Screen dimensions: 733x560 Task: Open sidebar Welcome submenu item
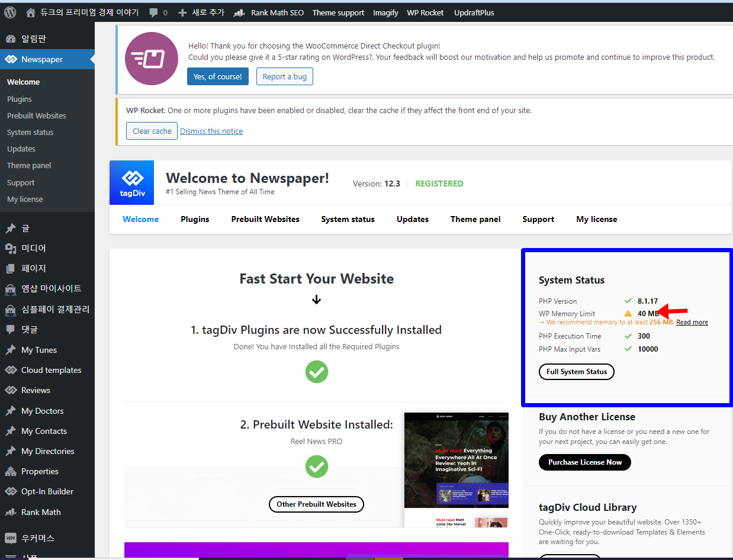click(x=24, y=82)
